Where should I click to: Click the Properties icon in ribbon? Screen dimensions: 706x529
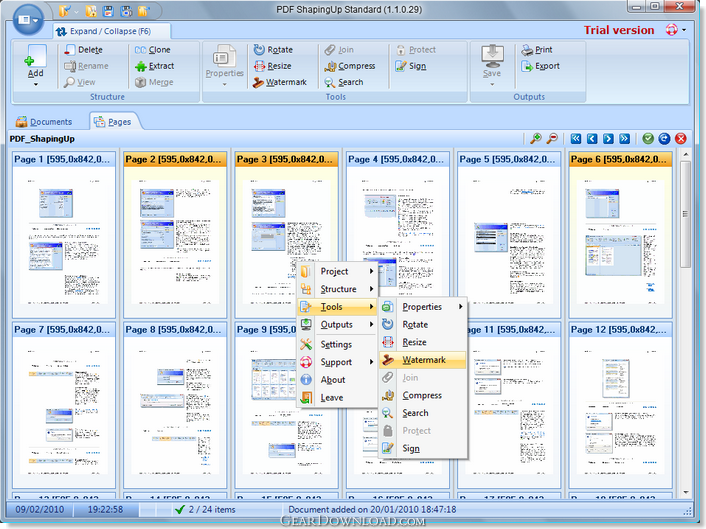[224, 56]
